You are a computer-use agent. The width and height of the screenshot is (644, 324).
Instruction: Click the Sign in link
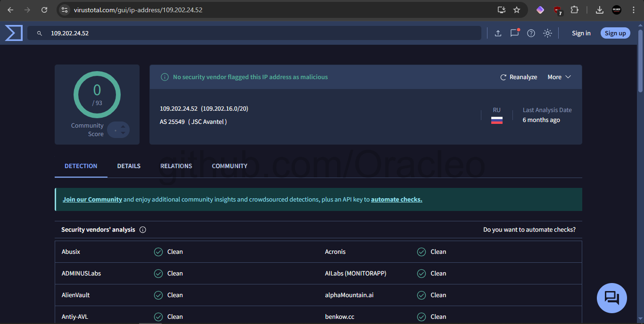point(581,33)
